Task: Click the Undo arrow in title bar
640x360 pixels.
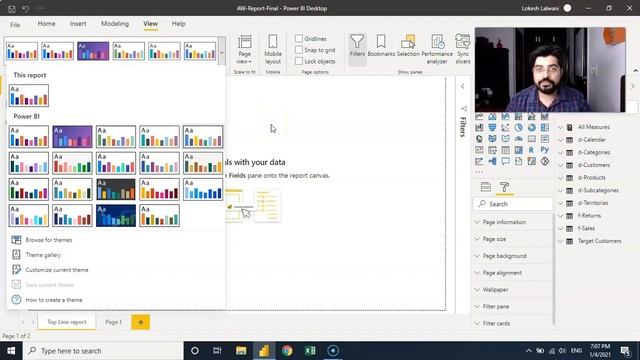Action: 26,9
